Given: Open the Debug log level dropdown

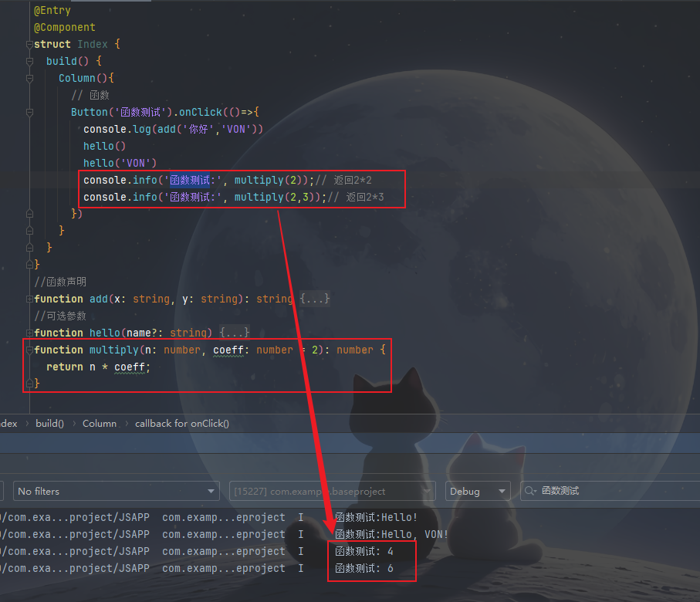Looking at the screenshot, I should (x=478, y=491).
